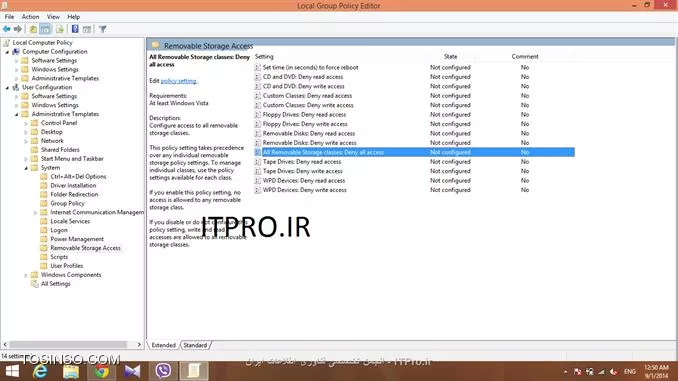Click the Export List toolbar icon
The width and height of the screenshot is (678, 381).
coord(60,29)
